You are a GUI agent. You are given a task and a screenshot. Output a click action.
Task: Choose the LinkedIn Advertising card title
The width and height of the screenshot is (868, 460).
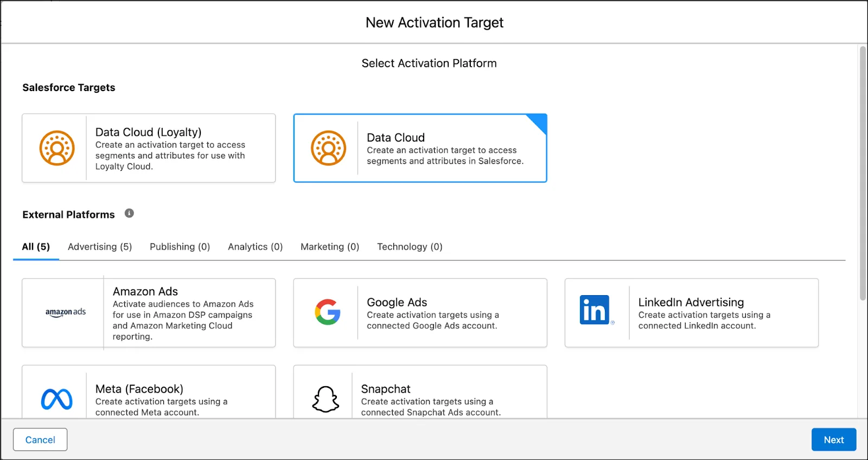point(691,302)
